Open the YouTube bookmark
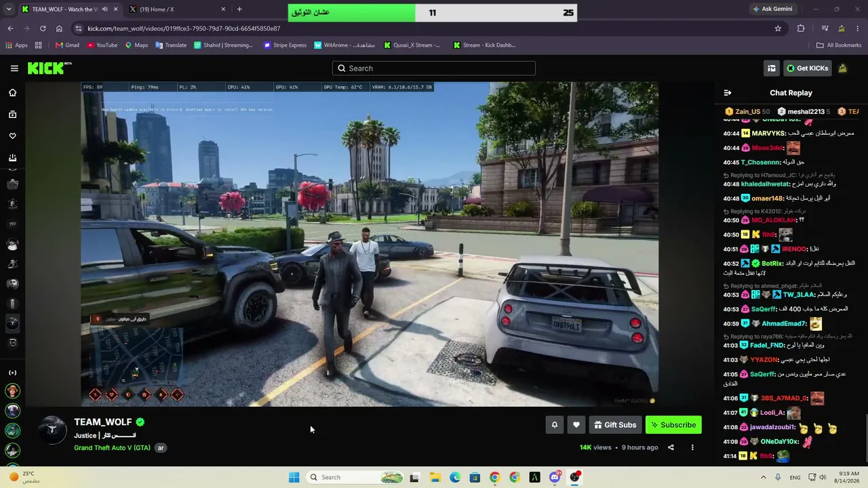This screenshot has height=488, width=868. tap(102, 45)
